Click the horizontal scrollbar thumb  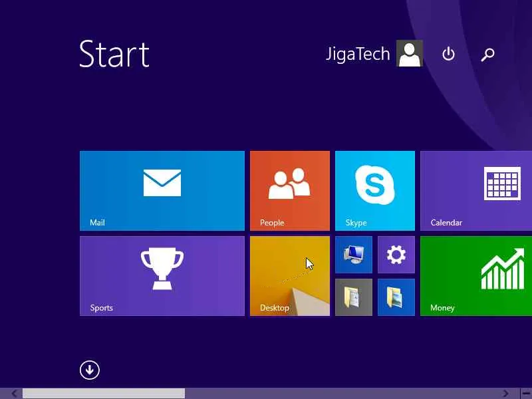coord(104,394)
